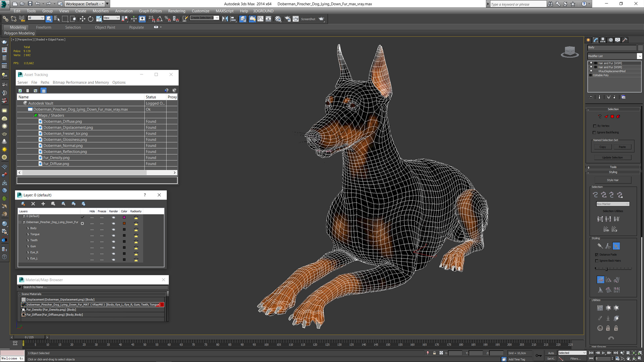Click the Unlock hair utility icon
The image size is (644, 362).
click(616, 328)
